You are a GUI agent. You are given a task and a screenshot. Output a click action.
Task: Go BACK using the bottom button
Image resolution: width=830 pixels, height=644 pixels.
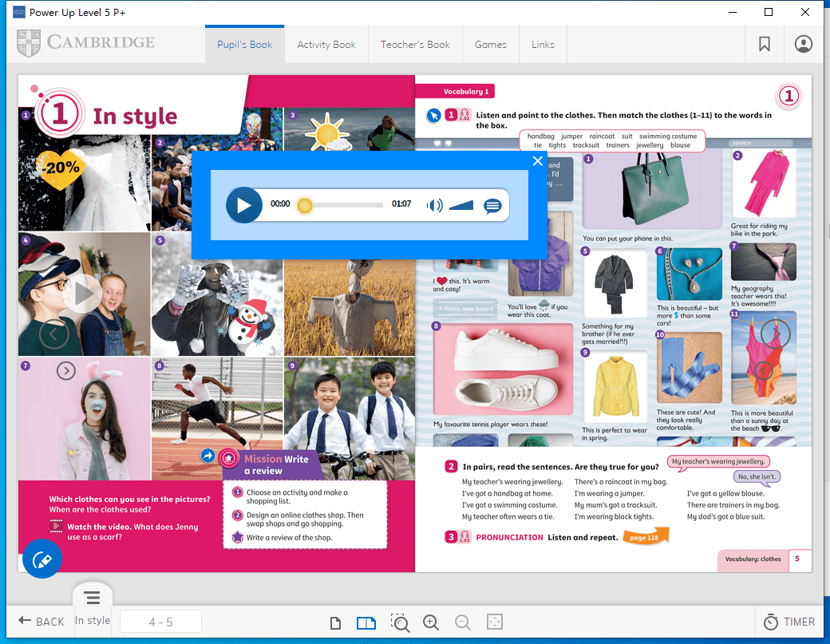[x=41, y=621]
